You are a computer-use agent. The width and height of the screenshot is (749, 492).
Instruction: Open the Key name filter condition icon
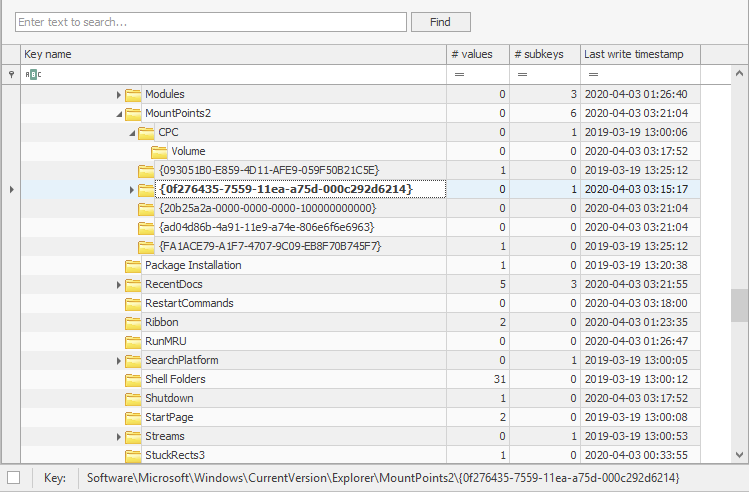pos(34,75)
